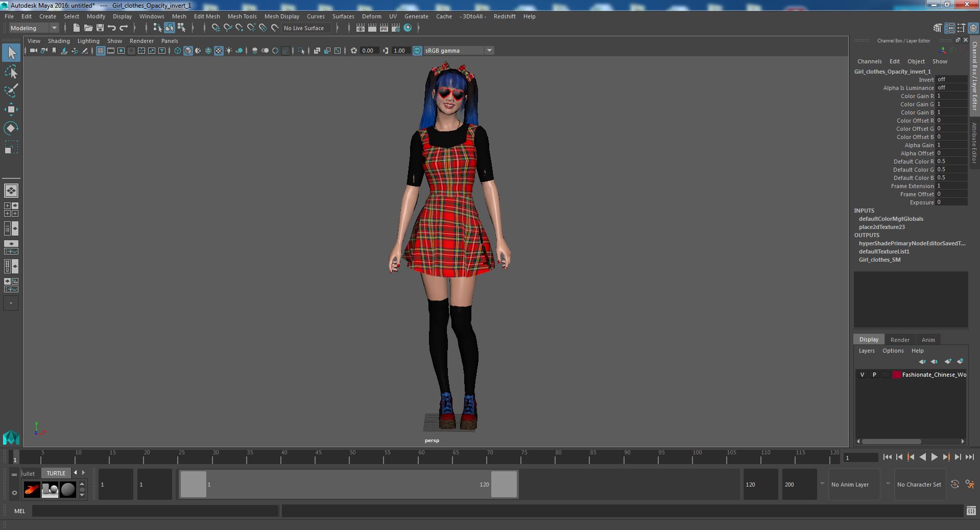Show Tool Settings icon
The image size is (980, 530).
click(961, 28)
